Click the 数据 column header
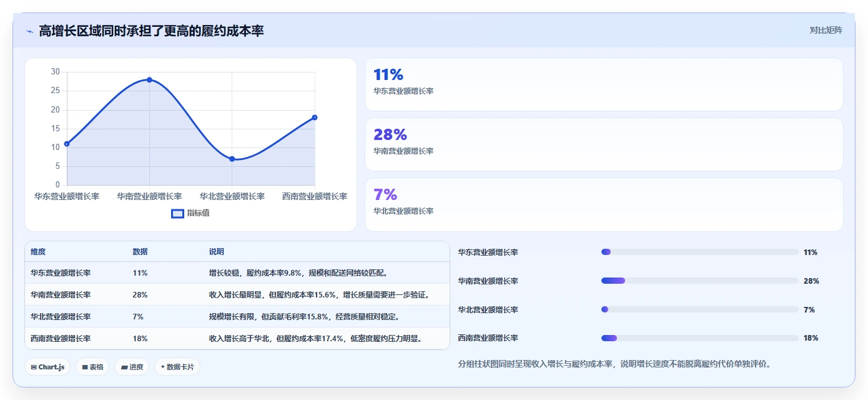This screenshot has height=400, width=868. click(x=141, y=252)
